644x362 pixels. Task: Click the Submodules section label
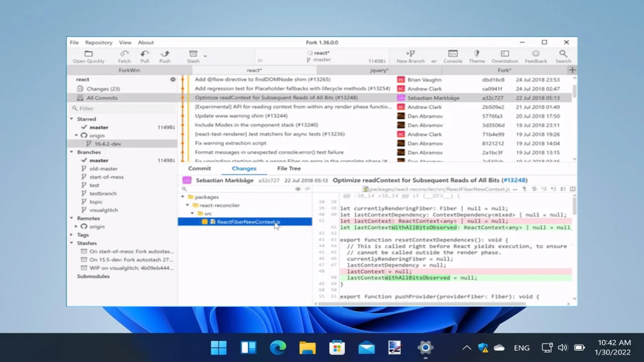(93, 277)
